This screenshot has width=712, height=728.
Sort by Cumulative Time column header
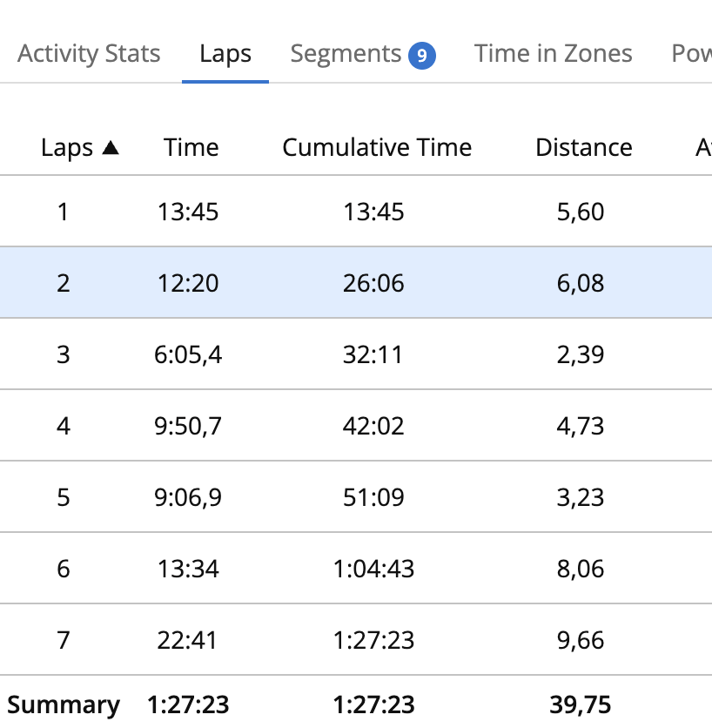click(x=377, y=148)
